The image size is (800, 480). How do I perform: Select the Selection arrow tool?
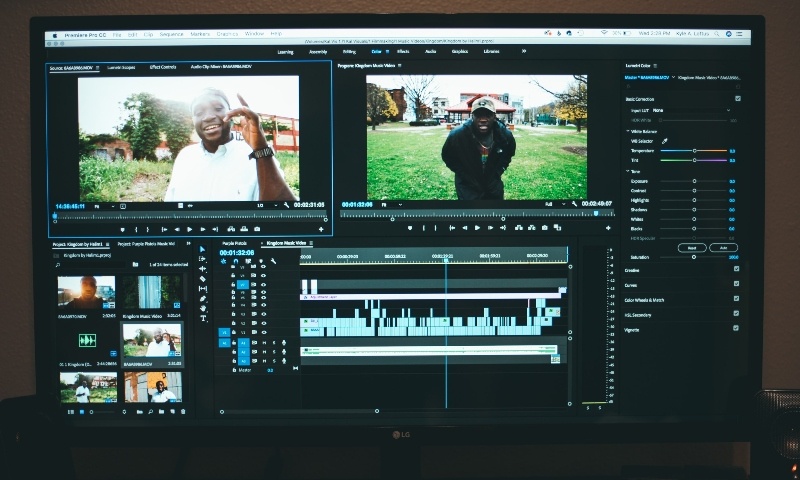click(203, 249)
